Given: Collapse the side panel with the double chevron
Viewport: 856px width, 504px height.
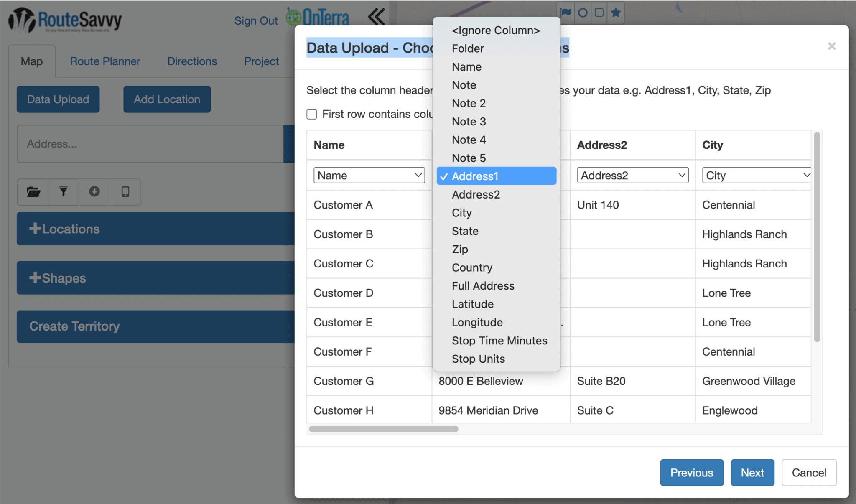Looking at the screenshot, I should click(x=376, y=17).
